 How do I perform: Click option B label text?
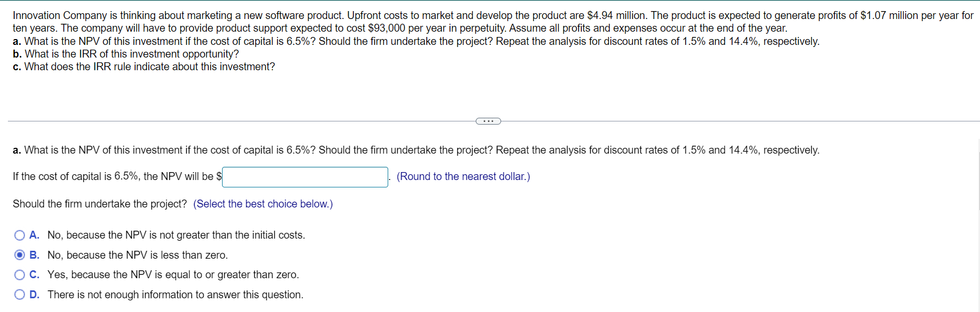pos(137,255)
